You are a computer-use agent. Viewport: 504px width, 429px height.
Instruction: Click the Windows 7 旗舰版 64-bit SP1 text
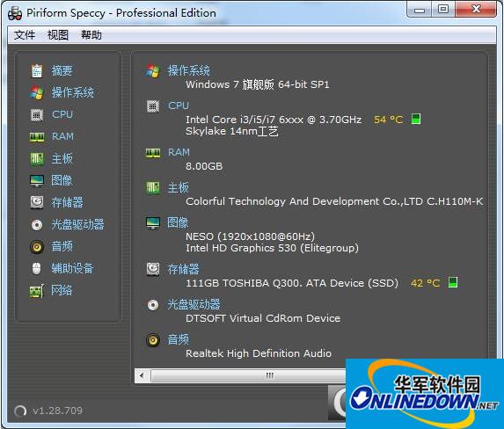[258, 85]
